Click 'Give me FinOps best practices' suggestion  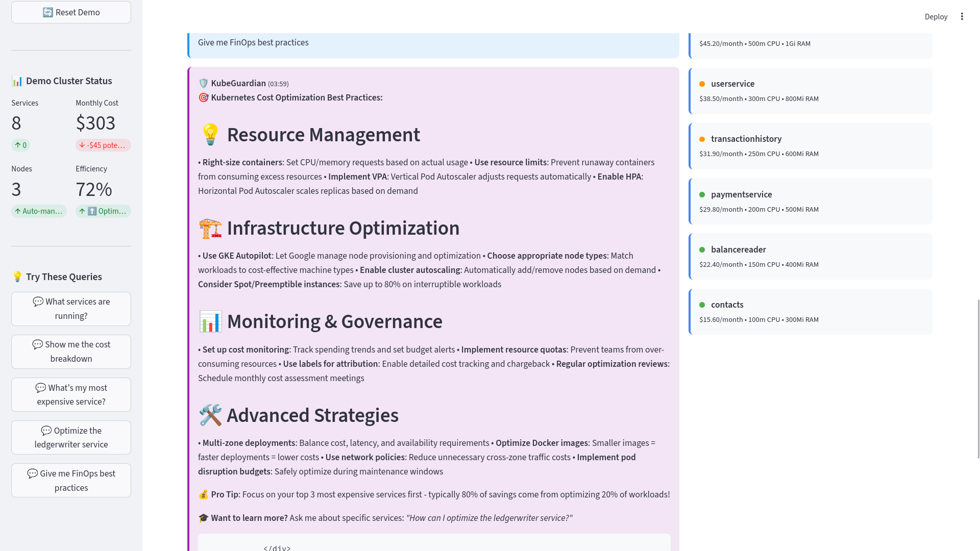tap(71, 480)
